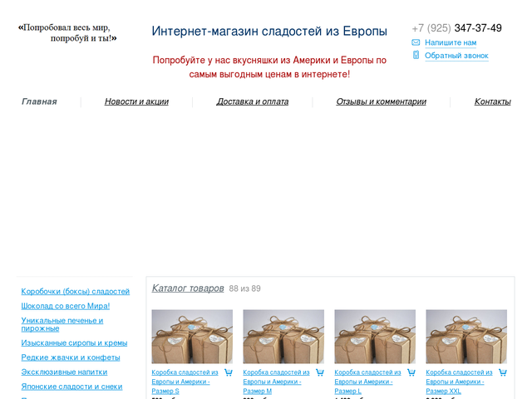Add Размер L box to cart
The width and height of the screenshot is (532, 399).
pos(411,372)
